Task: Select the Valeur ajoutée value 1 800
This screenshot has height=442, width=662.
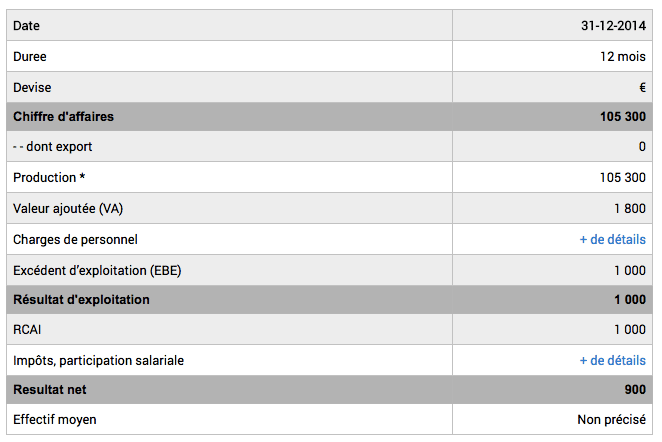Action: click(630, 209)
